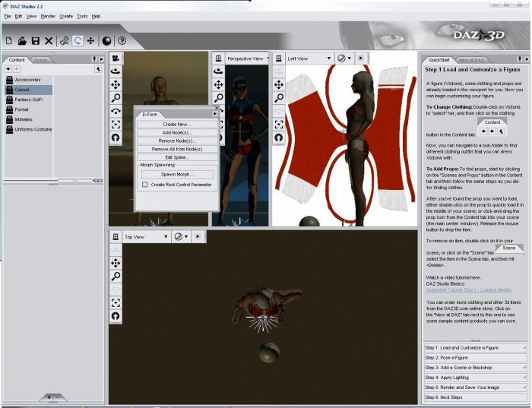The image size is (532, 408).
Task: Select the Rotate tool in the main toolbar
Action: pyautogui.click(x=78, y=41)
